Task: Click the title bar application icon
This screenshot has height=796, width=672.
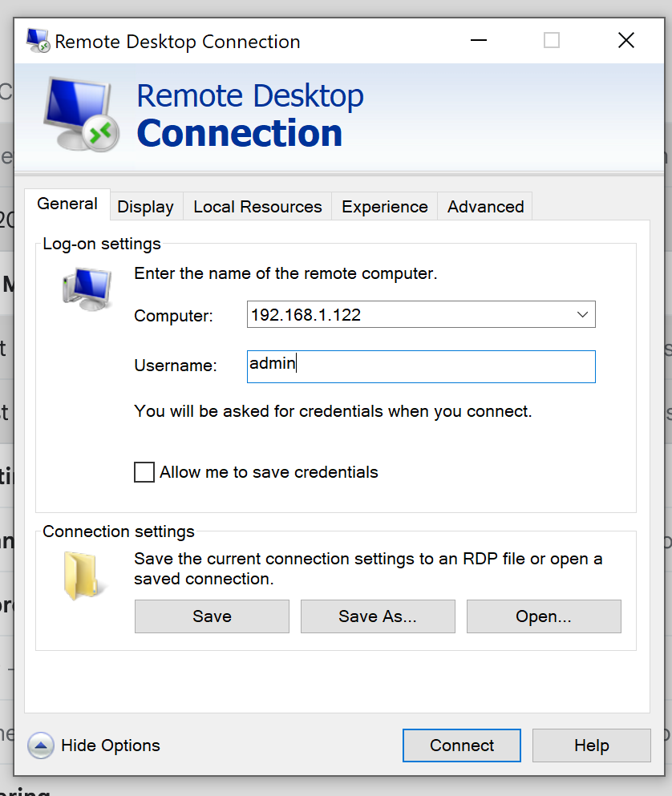Action: pos(36,40)
